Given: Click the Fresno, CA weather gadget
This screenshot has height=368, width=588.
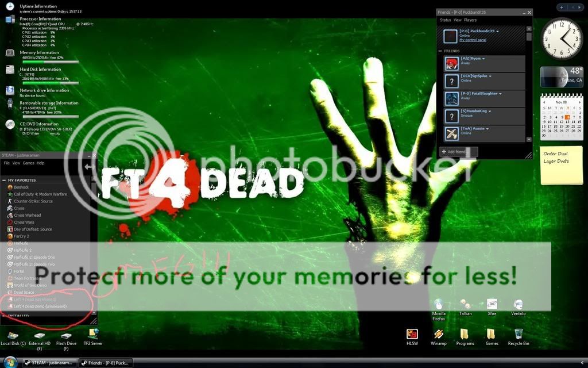Looking at the screenshot, I should tap(562, 76).
